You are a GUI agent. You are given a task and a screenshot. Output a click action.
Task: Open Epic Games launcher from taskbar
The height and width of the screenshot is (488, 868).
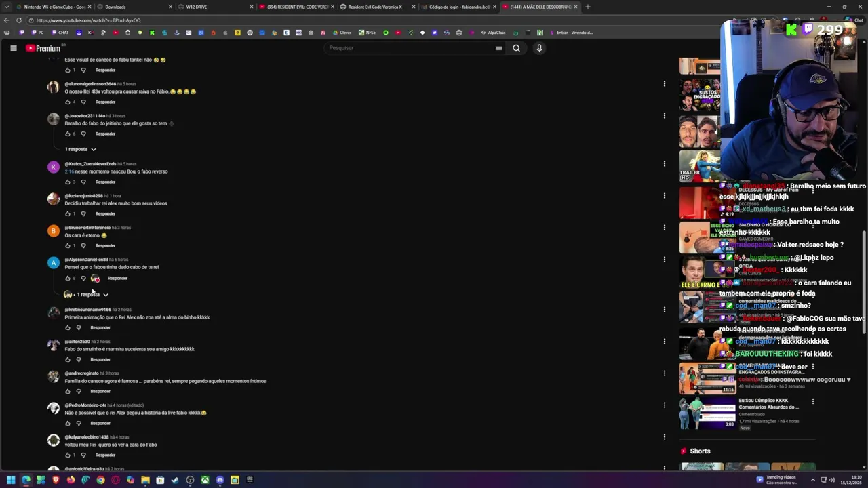pos(250,480)
